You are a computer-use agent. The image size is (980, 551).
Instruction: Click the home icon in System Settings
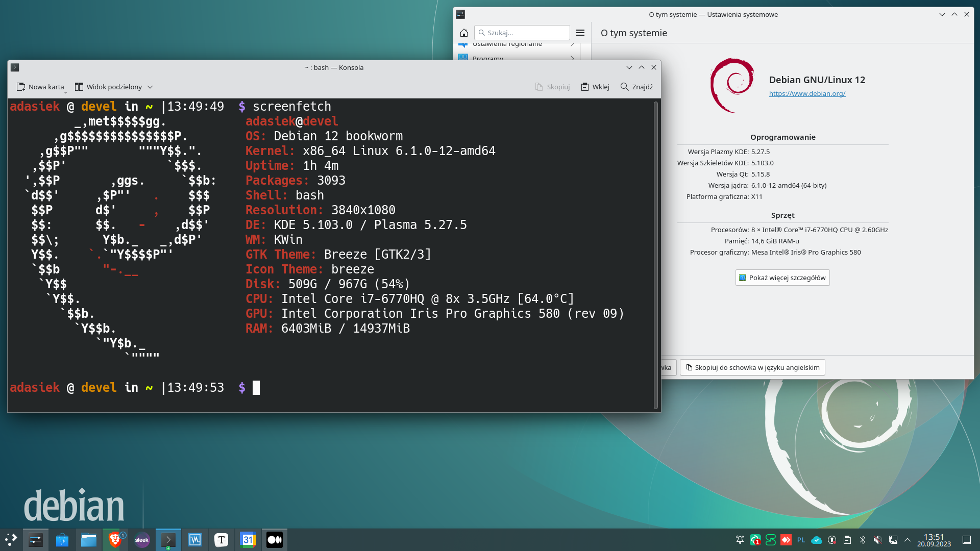point(463,33)
